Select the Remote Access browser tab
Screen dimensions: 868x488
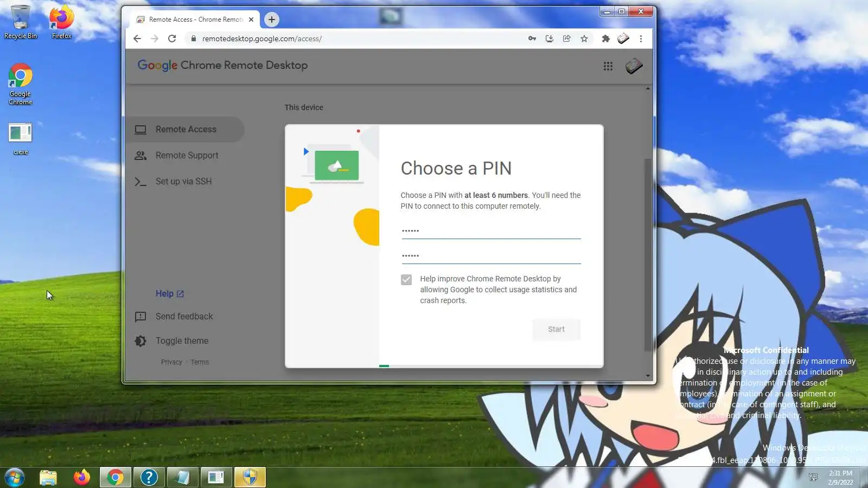[195, 20]
